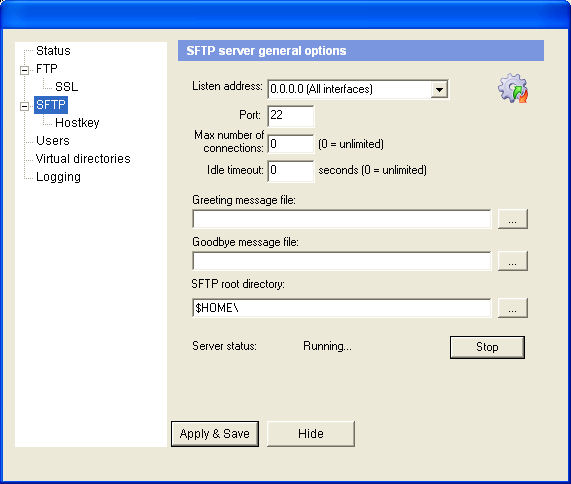Collapse the SFTP tree node
571x484 pixels.
point(24,106)
